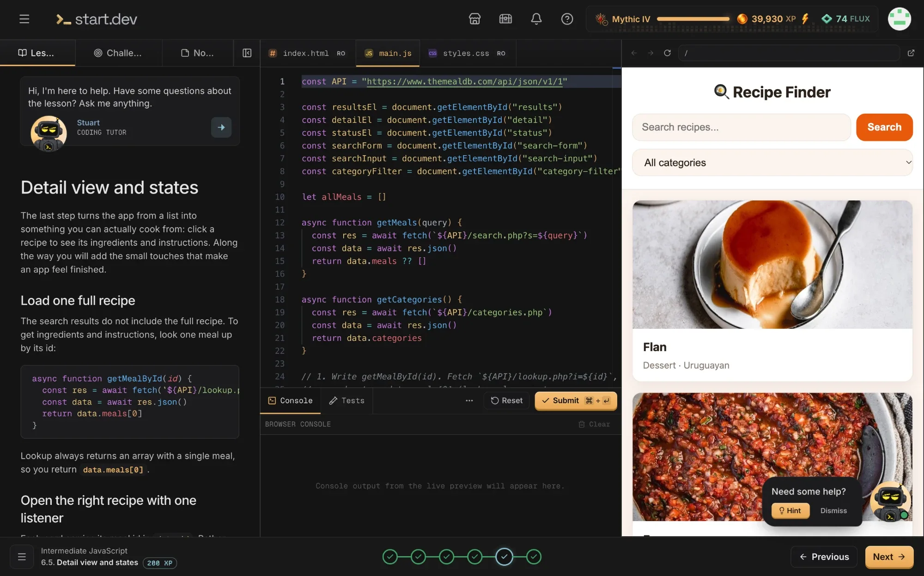The width and height of the screenshot is (924, 576).
Task: Click the preview URL path field
Action: 789,53
